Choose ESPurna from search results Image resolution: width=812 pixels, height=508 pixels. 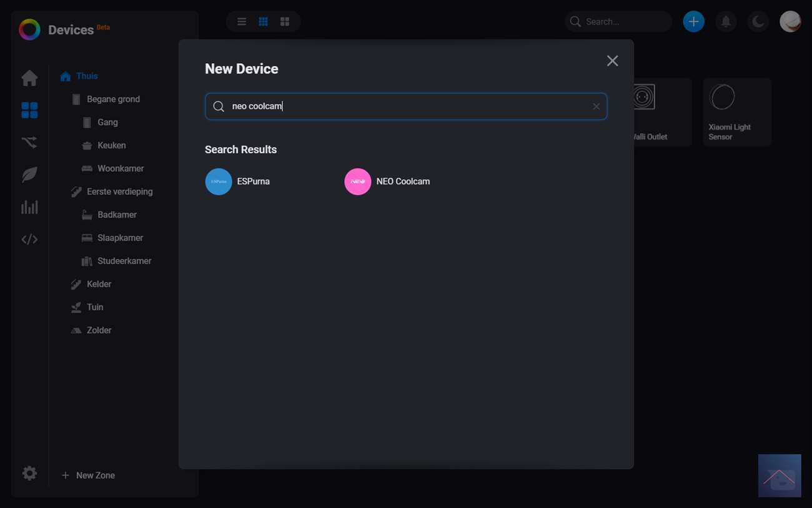(238, 182)
